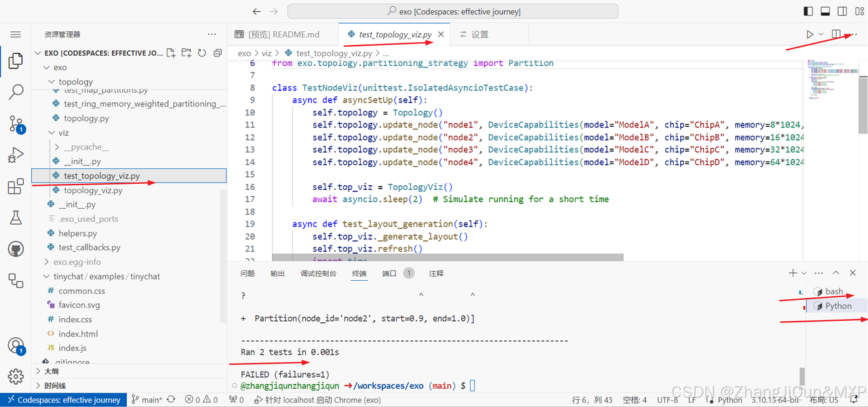The image size is (868, 407).
Task: Open the customize layout control
Action: 860,12
